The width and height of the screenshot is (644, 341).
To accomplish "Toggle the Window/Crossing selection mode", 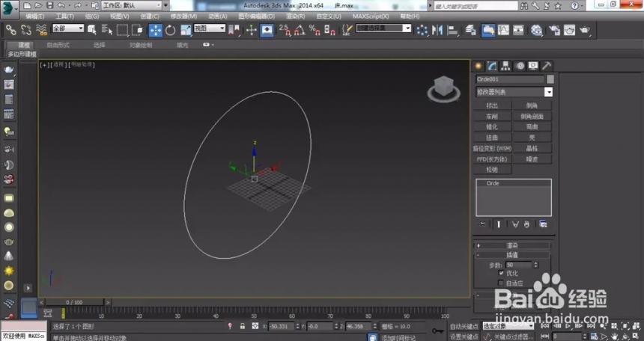I will point(137,30).
